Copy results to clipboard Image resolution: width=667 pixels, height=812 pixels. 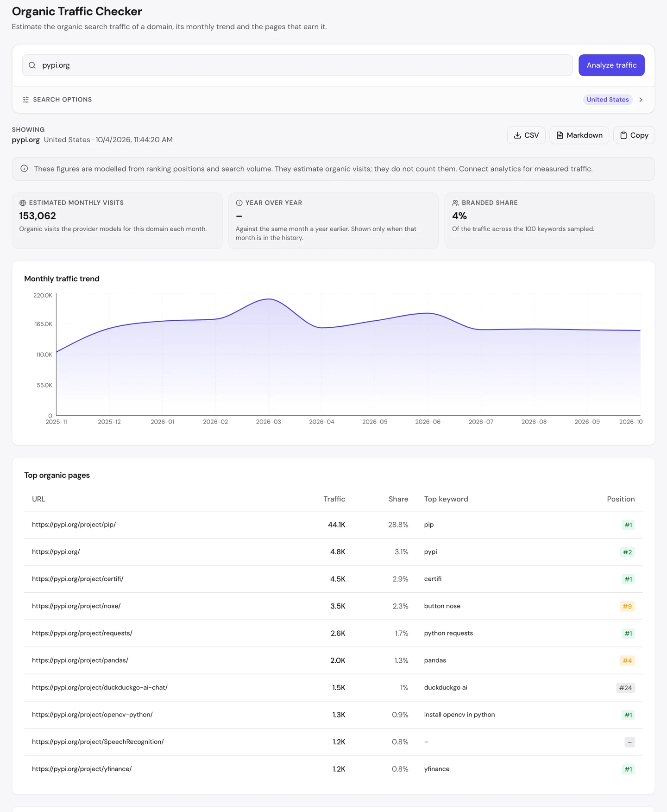pos(634,135)
